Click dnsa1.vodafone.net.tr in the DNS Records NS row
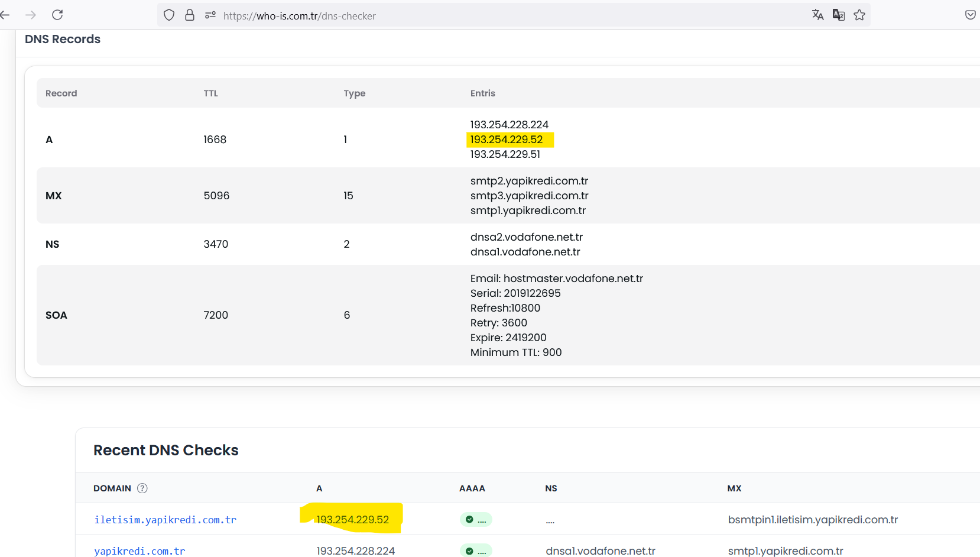The height and width of the screenshot is (557, 980). click(525, 252)
